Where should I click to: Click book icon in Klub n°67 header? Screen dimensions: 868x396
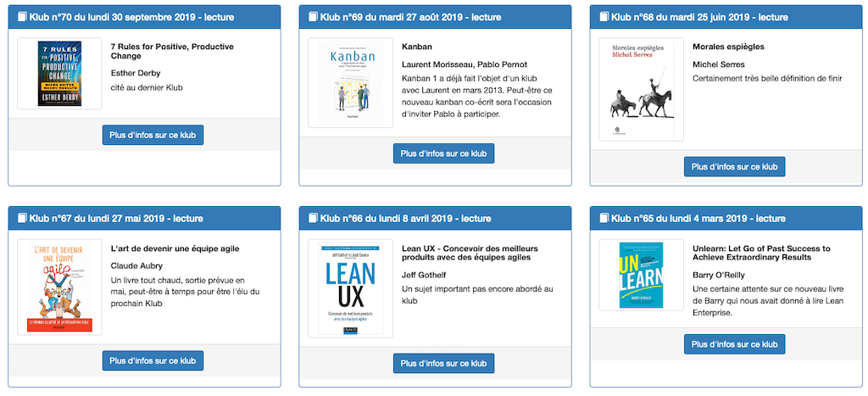click(x=21, y=218)
